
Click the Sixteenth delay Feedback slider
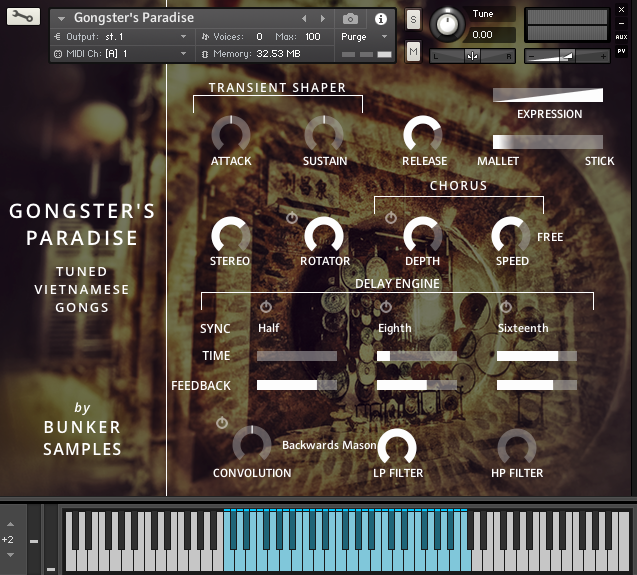[x=536, y=385]
